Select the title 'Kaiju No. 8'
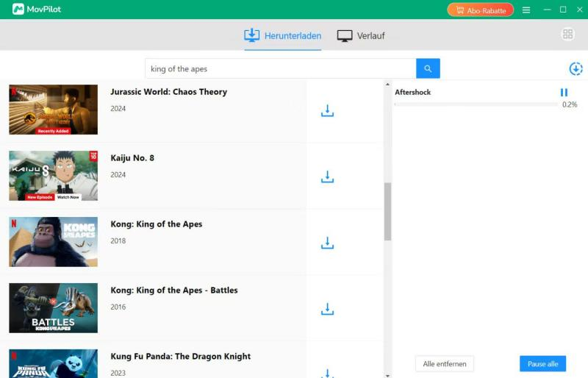Image resolution: width=588 pixels, height=378 pixels. (x=132, y=158)
